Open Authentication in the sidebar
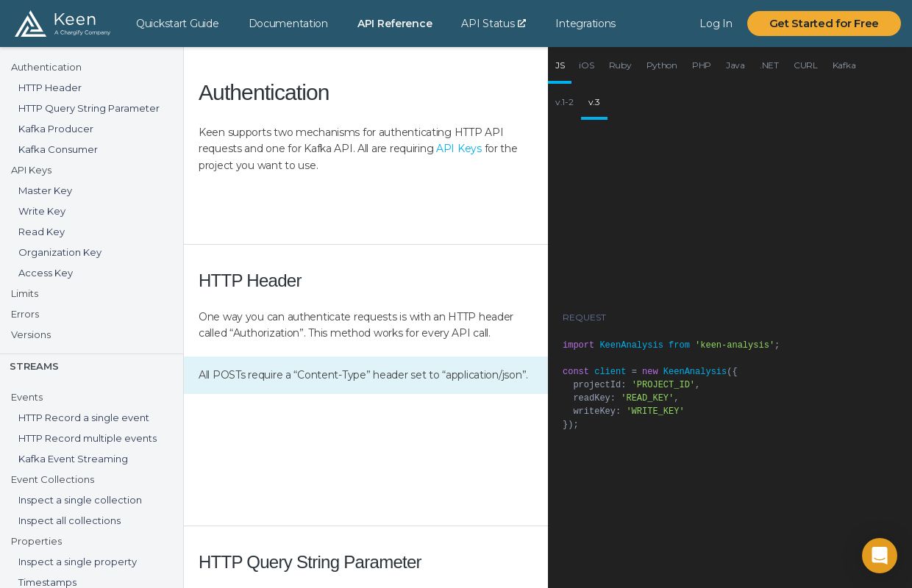 coord(46,67)
